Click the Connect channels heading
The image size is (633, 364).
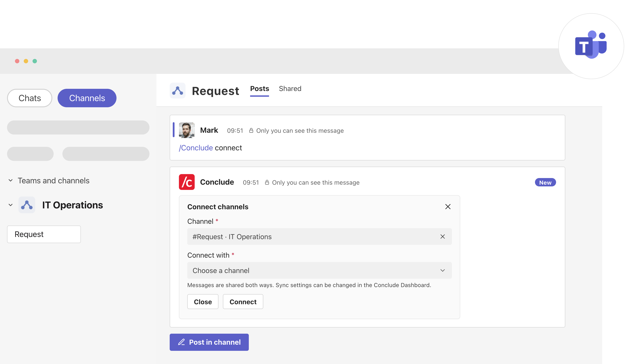point(218,207)
